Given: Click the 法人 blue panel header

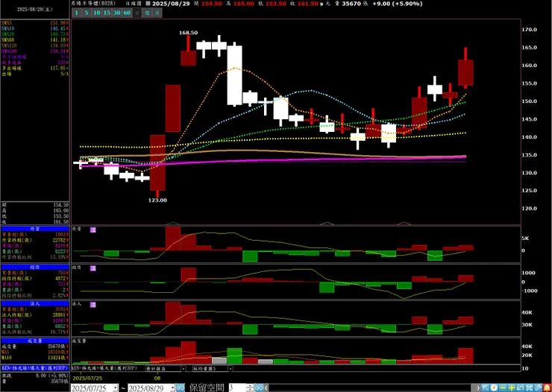Looking at the screenshot, I should click(35, 304).
